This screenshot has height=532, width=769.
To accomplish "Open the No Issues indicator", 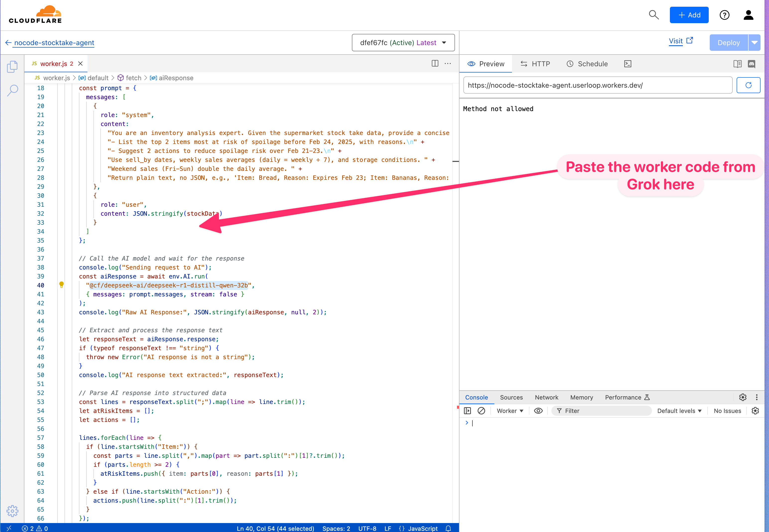I will [x=727, y=411].
